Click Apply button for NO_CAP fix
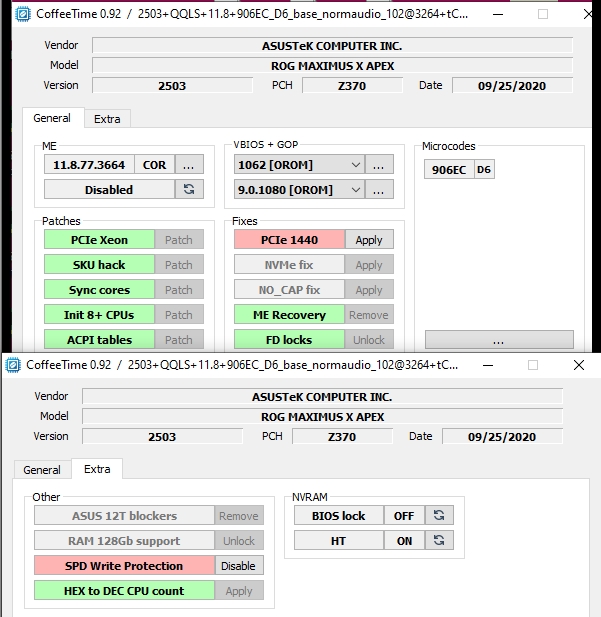Viewport: 601px width, 617px height. (x=369, y=290)
